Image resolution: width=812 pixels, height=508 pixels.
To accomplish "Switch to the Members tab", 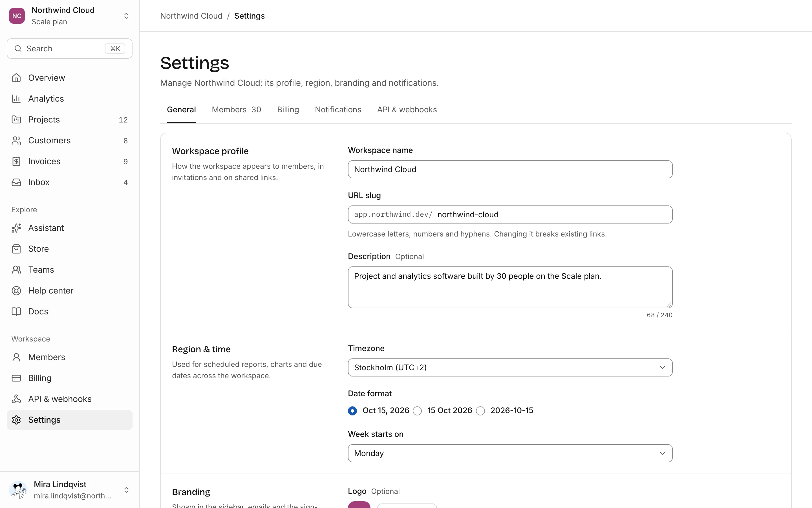I will (x=236, y=110).
